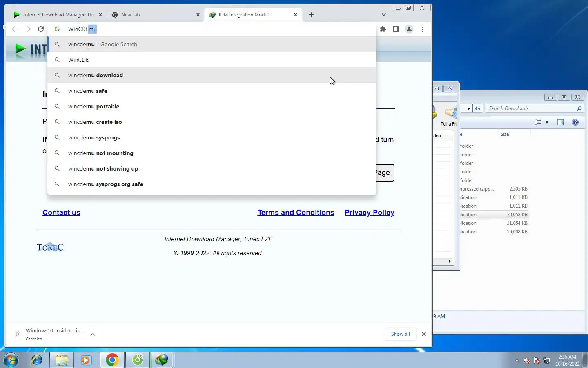Open Explorer help question mark icon
The height and width of the screenshot is (368, 588).
575,122
